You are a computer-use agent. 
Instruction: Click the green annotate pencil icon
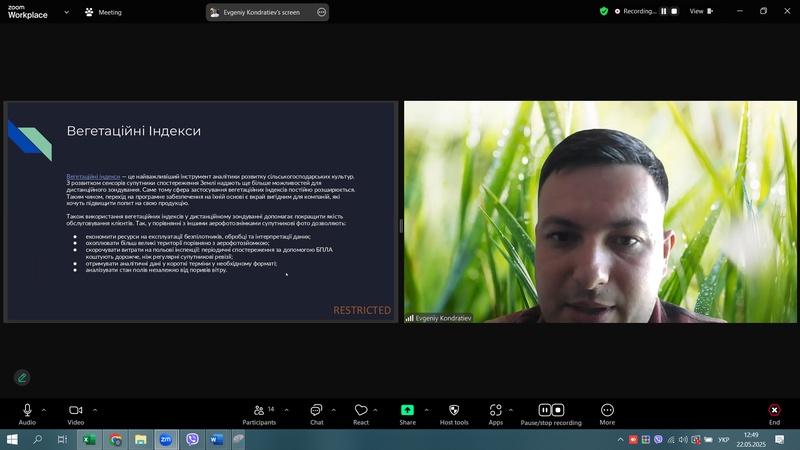tap(22, 378)
